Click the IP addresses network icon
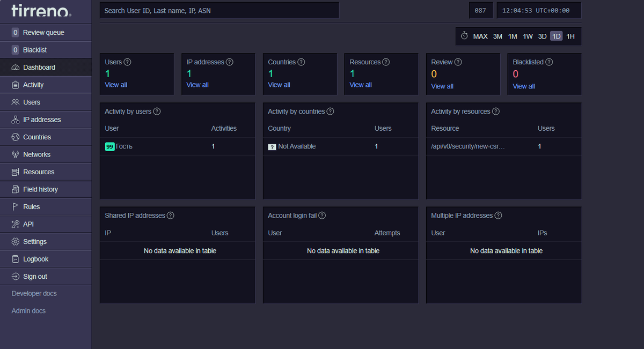This screenshot has height=349, width=644. (x=16, y=120)
